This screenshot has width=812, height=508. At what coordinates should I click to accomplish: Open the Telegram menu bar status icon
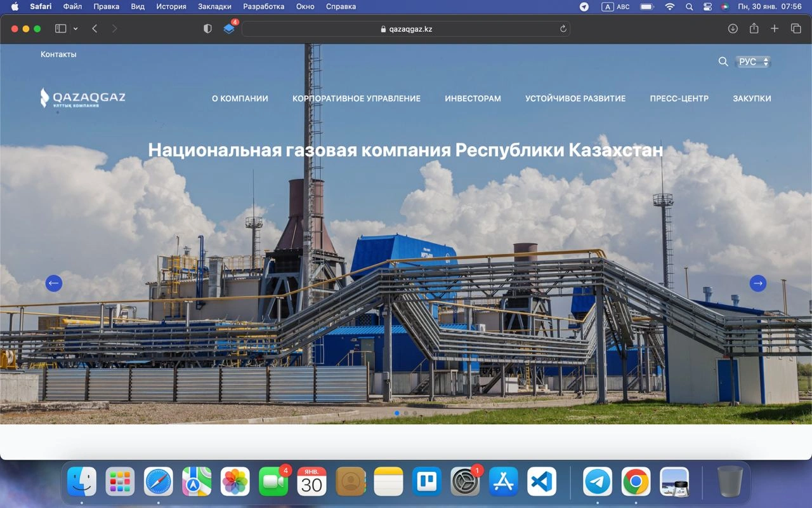tap(584, 7)
